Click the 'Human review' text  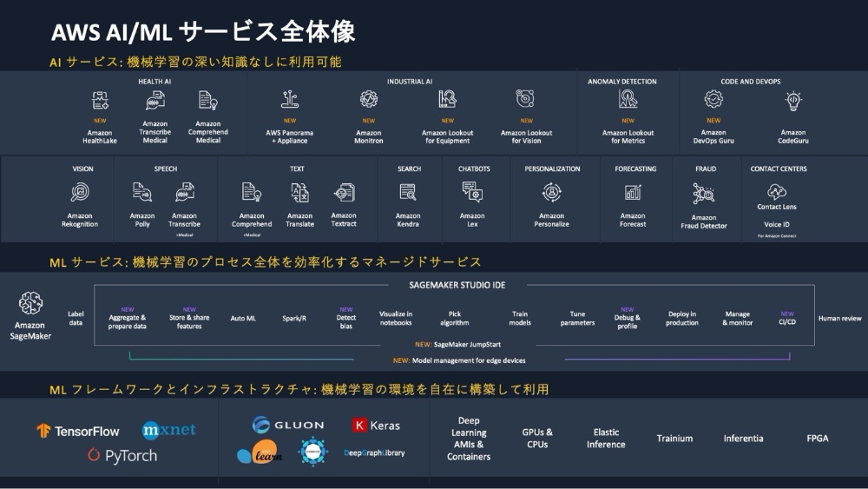tap(839, 319)
